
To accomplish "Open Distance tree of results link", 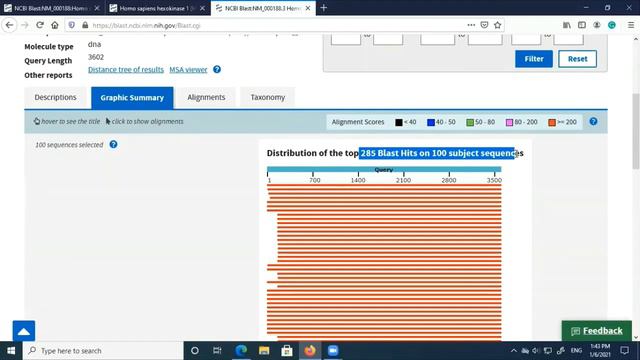I will tap(126, 69).
